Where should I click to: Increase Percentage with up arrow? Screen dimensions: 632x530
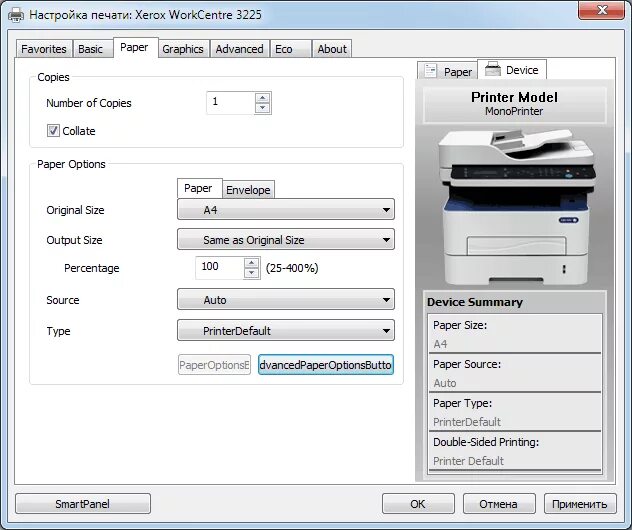point(252,263)
